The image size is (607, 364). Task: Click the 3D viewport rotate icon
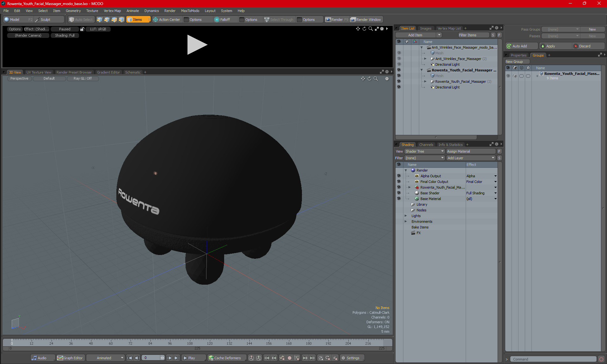coord(369,79)
